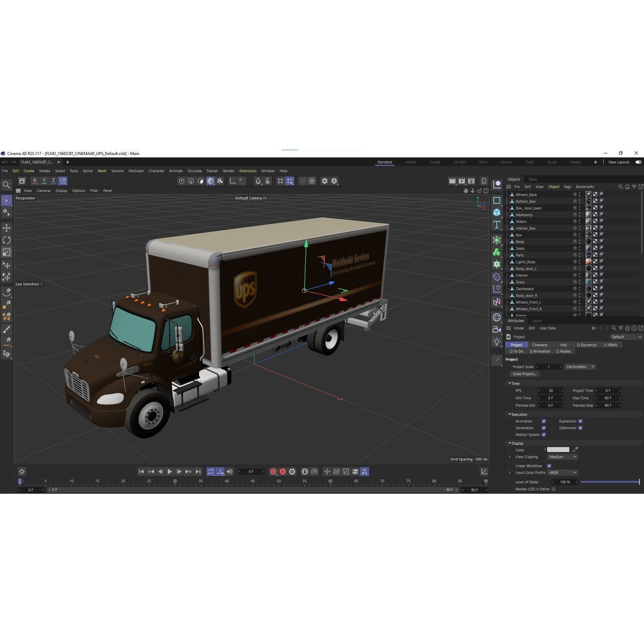
Task: Activate the Scale tool
Action: tap(7, 252)
